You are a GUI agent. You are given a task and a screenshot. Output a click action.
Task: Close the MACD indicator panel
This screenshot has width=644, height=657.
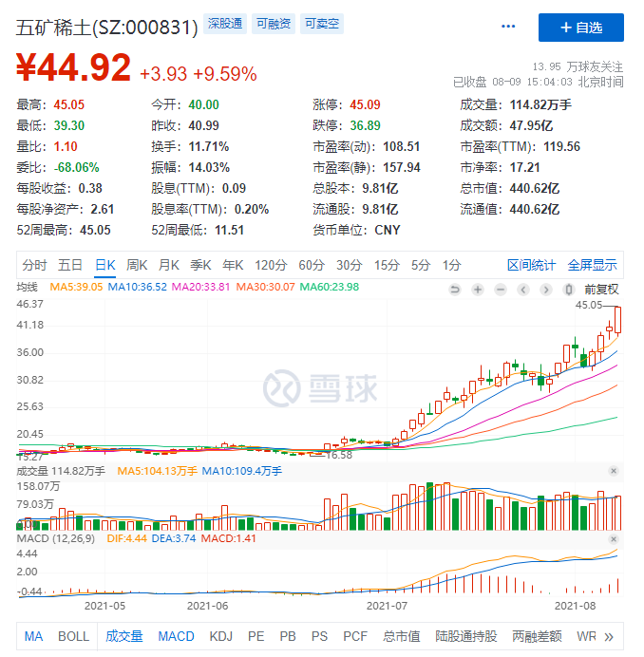coord(614,539)
